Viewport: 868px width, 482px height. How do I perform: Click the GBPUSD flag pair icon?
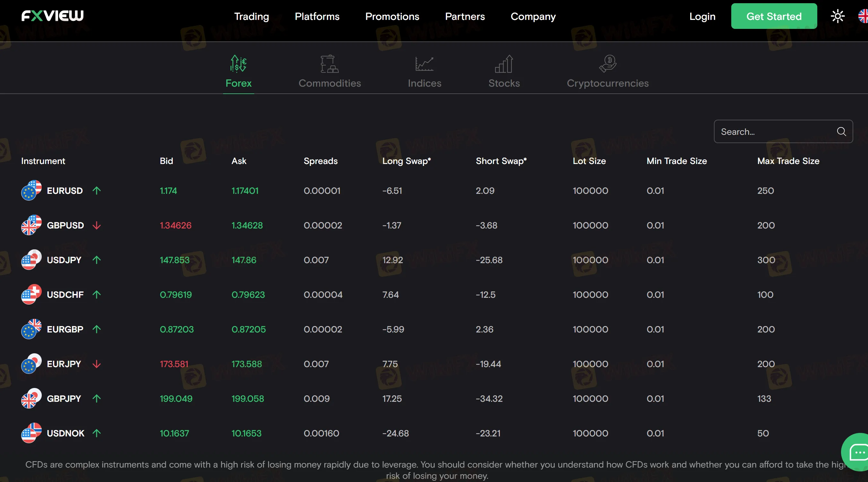[31, 225]
